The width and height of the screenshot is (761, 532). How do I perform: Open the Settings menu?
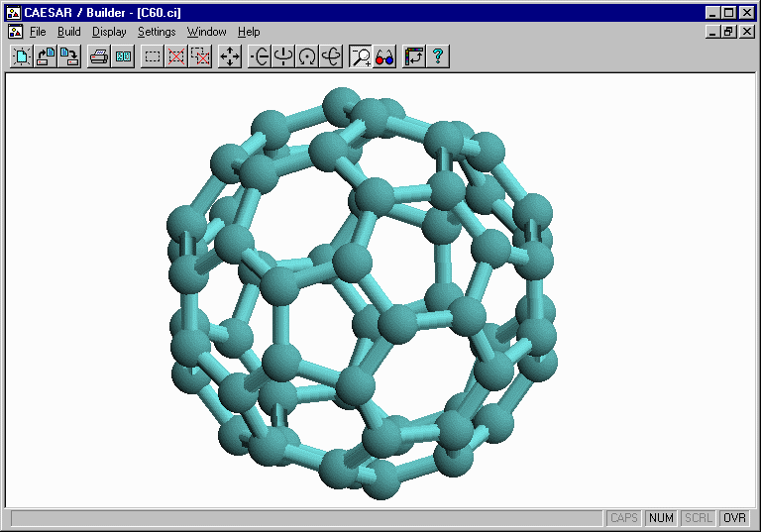pos(157,32)
